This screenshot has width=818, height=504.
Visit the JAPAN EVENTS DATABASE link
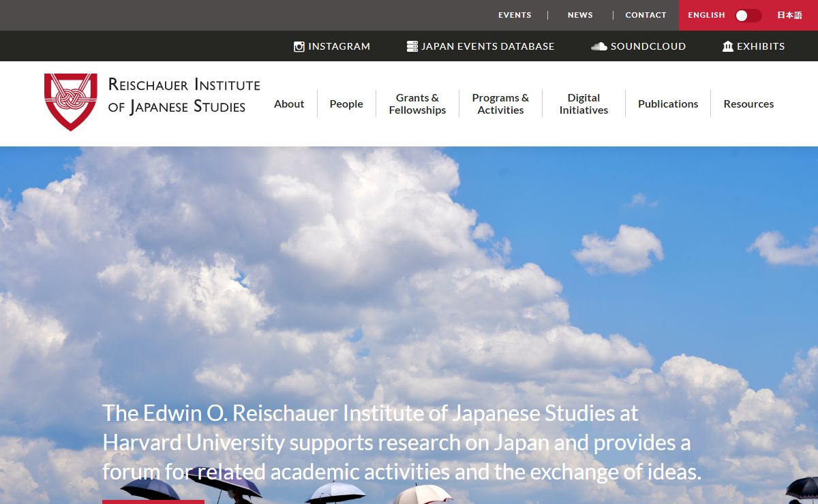tap(488, 46)
